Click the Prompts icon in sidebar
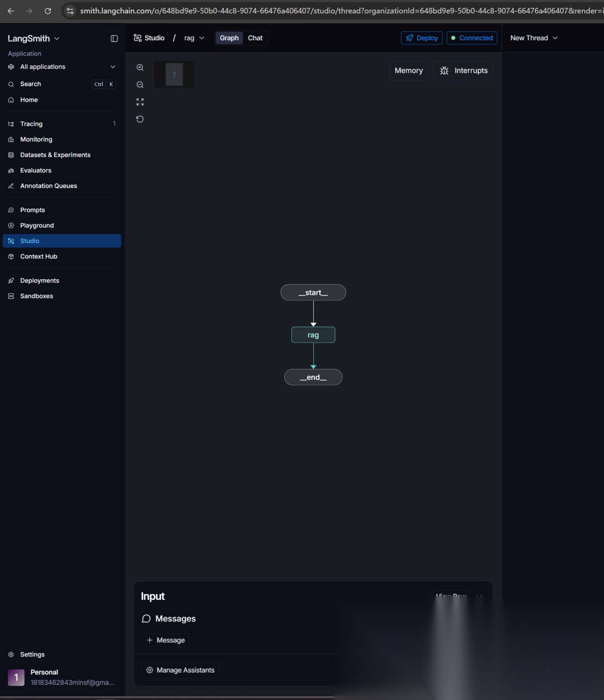 (11, 210)
